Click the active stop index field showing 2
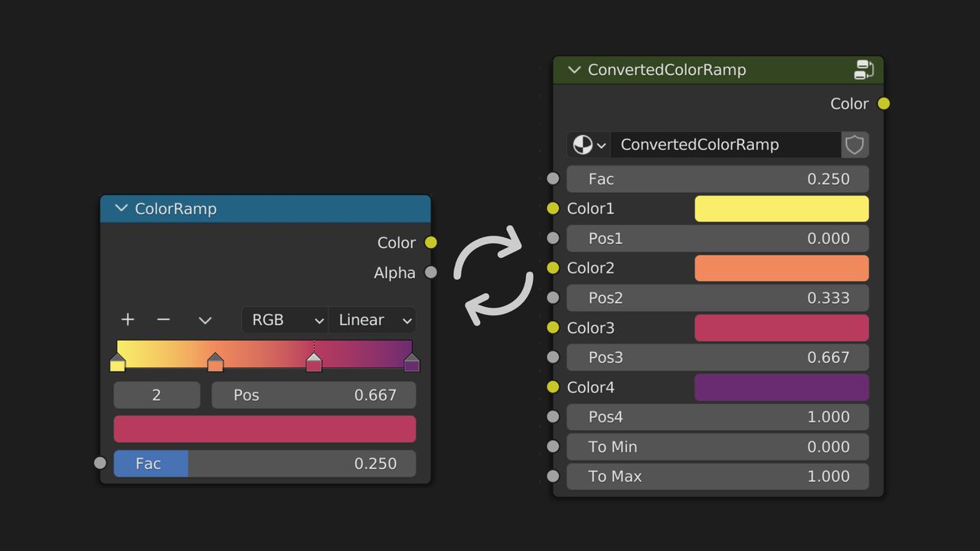The height and width of the screenshot is (551, 980). click(157, 395)
